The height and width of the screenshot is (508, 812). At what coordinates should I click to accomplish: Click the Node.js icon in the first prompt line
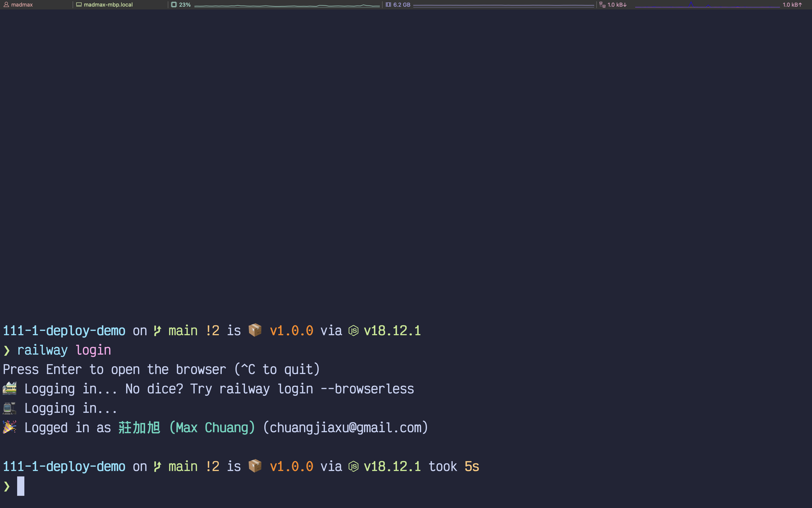(353, 331)
